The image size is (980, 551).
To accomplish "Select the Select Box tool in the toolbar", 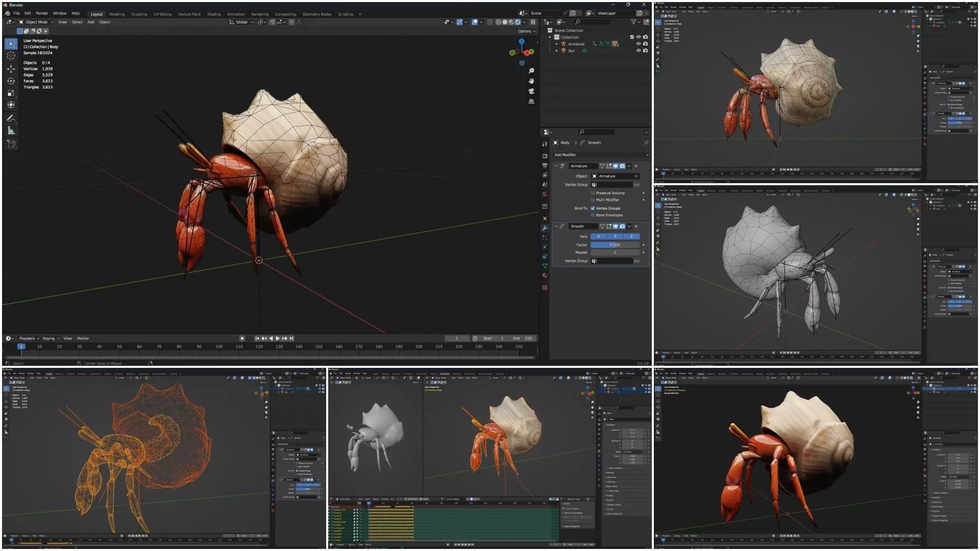I will [11, 44].
